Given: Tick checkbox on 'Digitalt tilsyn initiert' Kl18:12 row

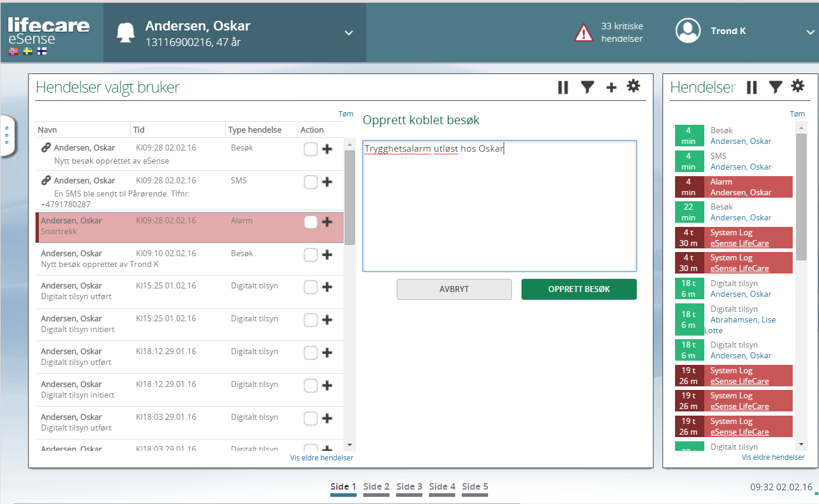Looking at the screenshot, I should pos(311,386).
